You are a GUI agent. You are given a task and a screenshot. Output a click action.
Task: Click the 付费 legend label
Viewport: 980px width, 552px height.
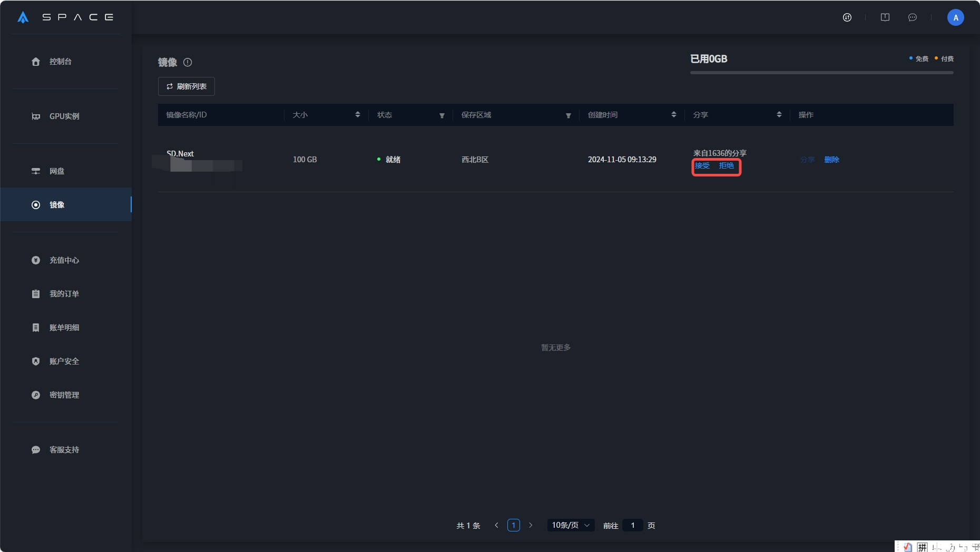coord(947,59)
